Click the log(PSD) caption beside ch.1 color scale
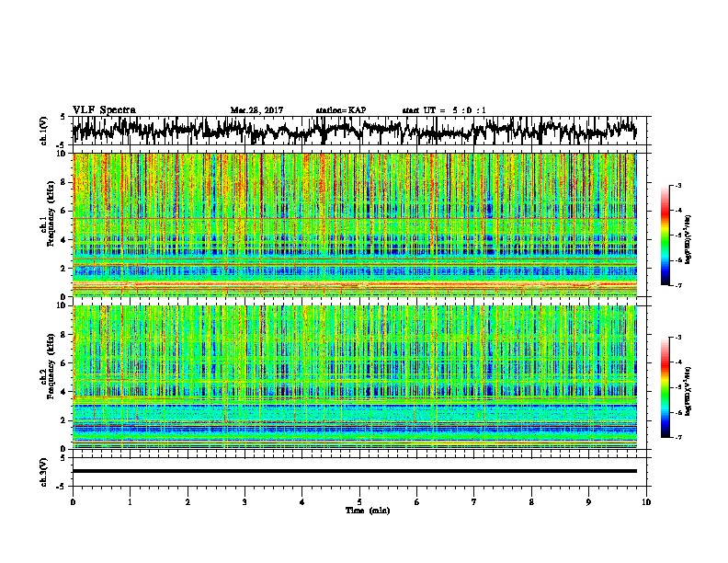The height and width of the screenshot is (563, 728). pyautogui.click(x=688, y=240)
